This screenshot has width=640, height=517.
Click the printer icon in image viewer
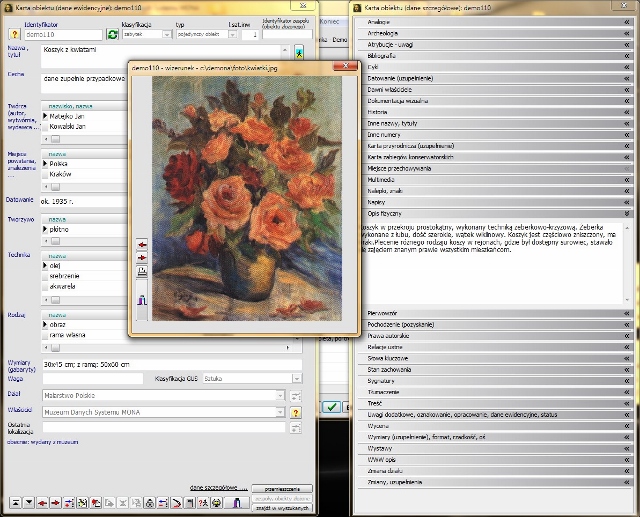click(142, 271)
